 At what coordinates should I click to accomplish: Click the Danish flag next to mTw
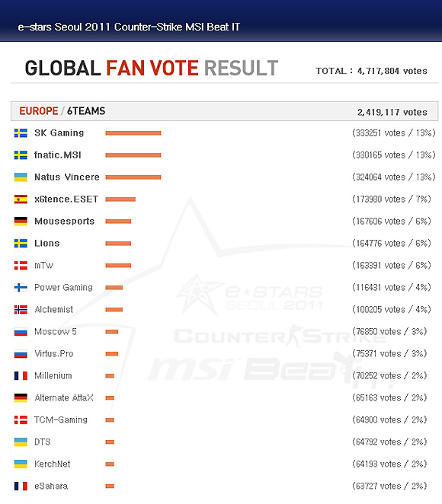(21, 266)
